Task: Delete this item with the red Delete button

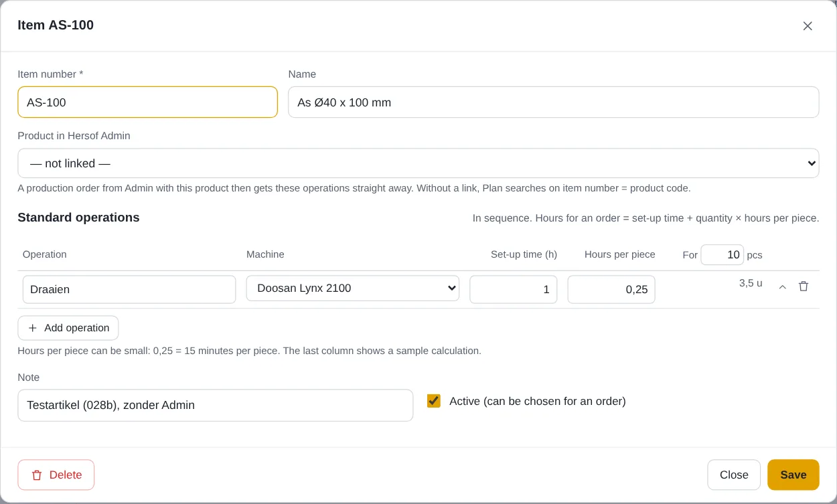Action: tap(56, 475)
